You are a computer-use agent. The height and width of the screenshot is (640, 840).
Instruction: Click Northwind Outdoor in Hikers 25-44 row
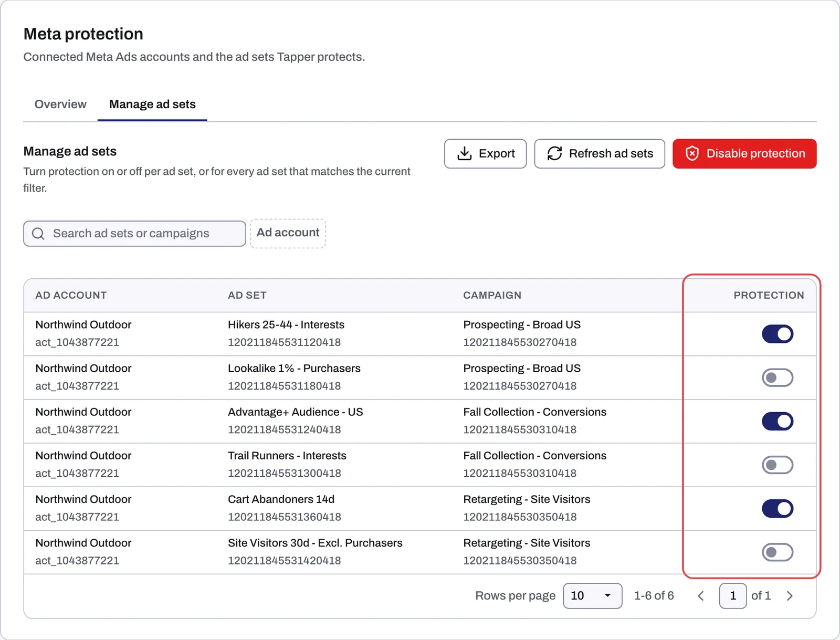(83, 324)
